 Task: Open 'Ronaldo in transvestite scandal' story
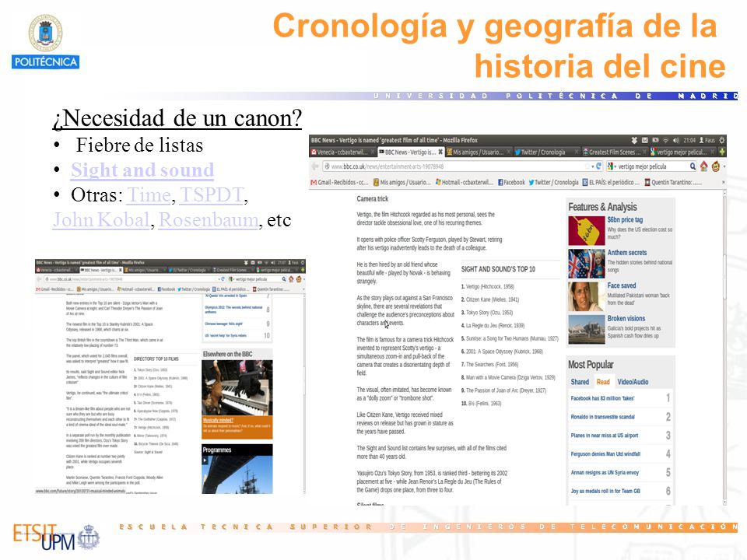(x=602, y=417)
